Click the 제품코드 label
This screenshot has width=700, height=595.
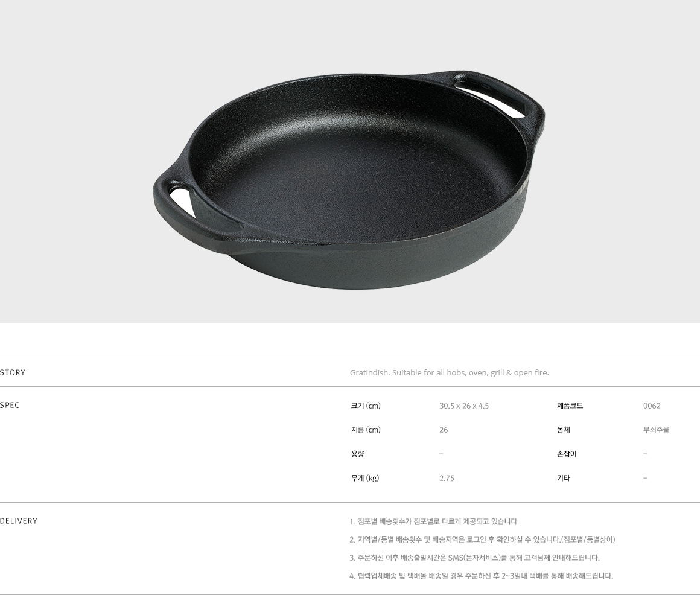570,406
